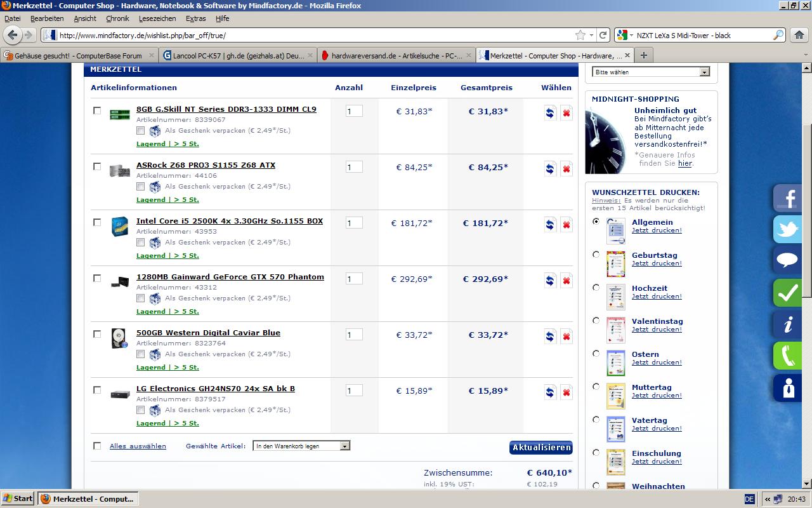
Task: Click the 'hier' link in Midnight-Shopping
Action: pyautogui.click(x=684, y=163)
